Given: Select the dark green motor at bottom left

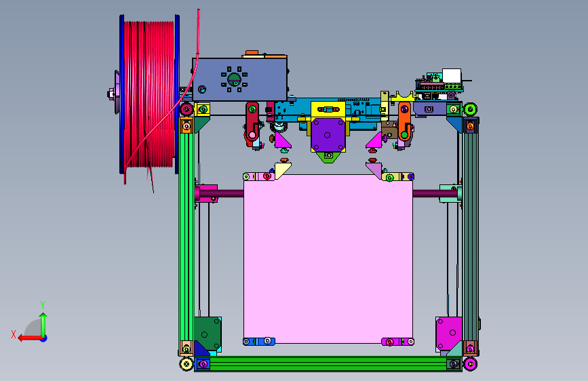Looking at the screenshot, I should click(x=208, y=334).
